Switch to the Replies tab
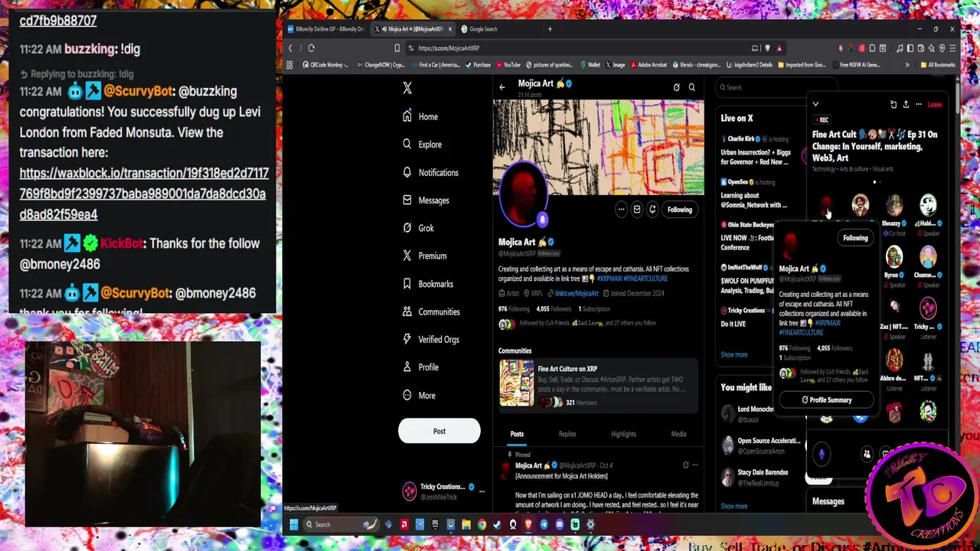Viewport: 980px width, 551px height. (567, 434)
